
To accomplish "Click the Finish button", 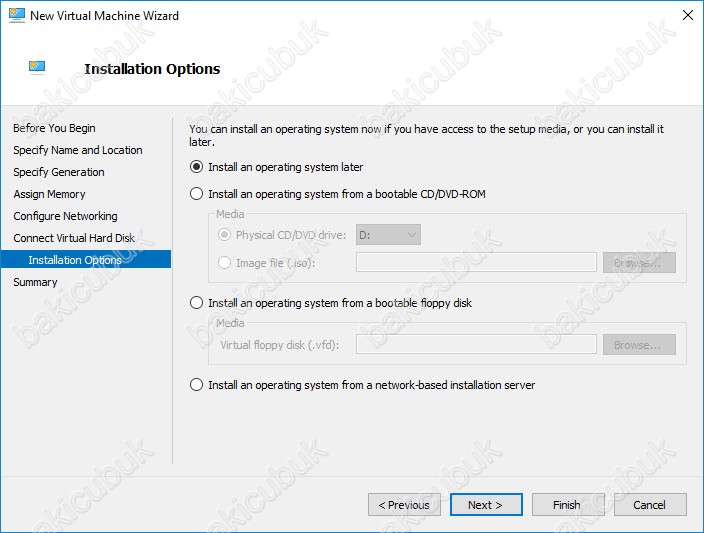I will (568, 505).
